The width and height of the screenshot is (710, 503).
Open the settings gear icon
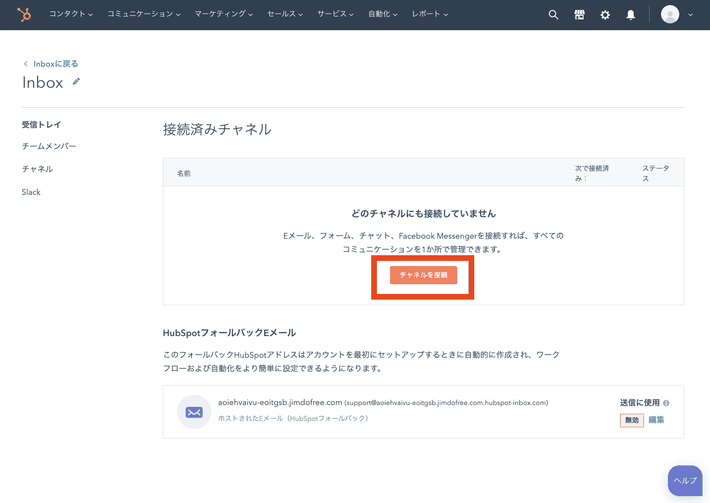[x=605, y=14]
